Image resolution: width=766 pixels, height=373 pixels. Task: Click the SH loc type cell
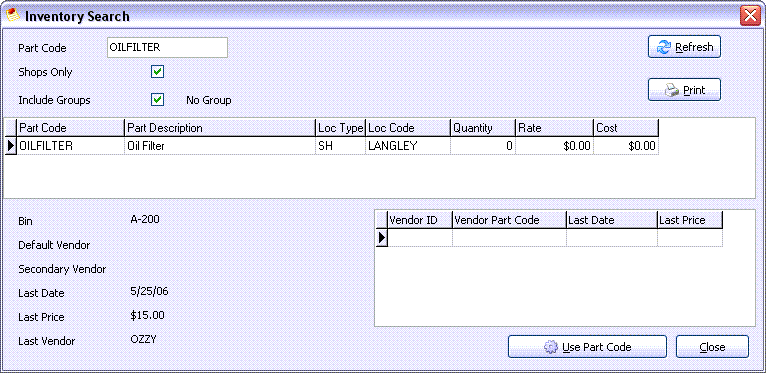340,145
